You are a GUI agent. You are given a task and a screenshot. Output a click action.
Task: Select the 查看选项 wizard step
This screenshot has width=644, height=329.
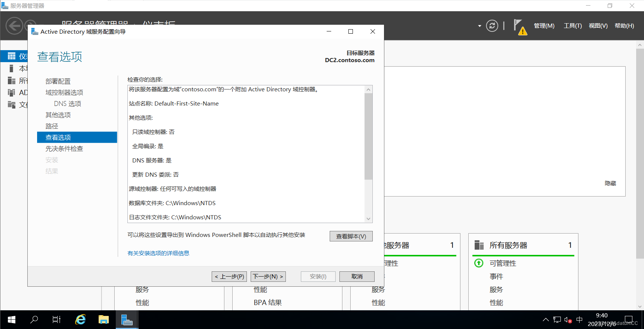pos(77,137)
